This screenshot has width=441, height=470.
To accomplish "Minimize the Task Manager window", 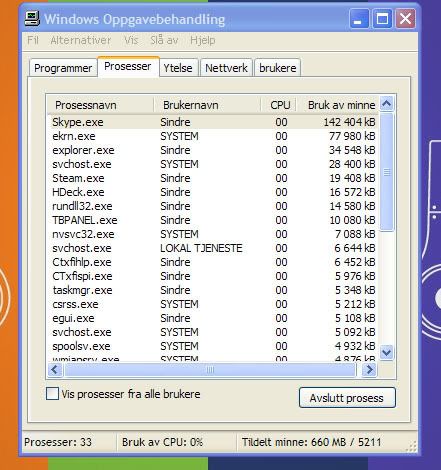I will tap(359, 19).
